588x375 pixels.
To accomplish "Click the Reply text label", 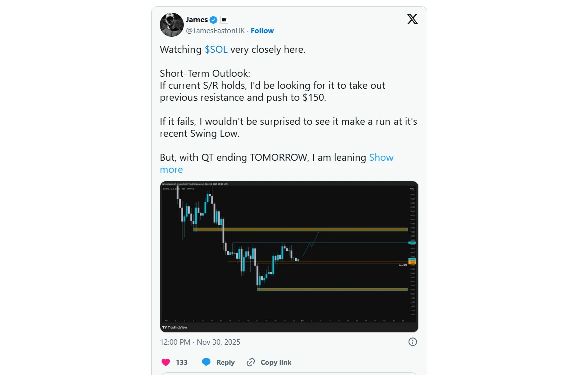I will click(x=225, y=362).
